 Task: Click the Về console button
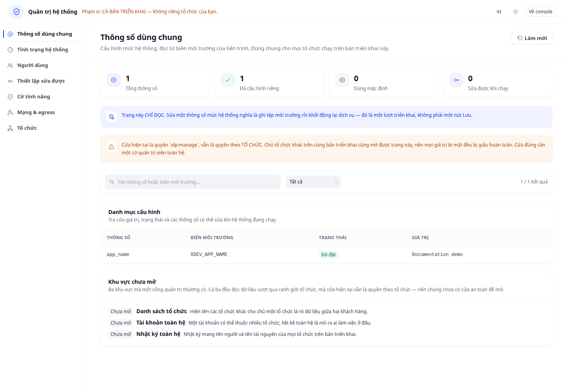[x=540, y=12]
